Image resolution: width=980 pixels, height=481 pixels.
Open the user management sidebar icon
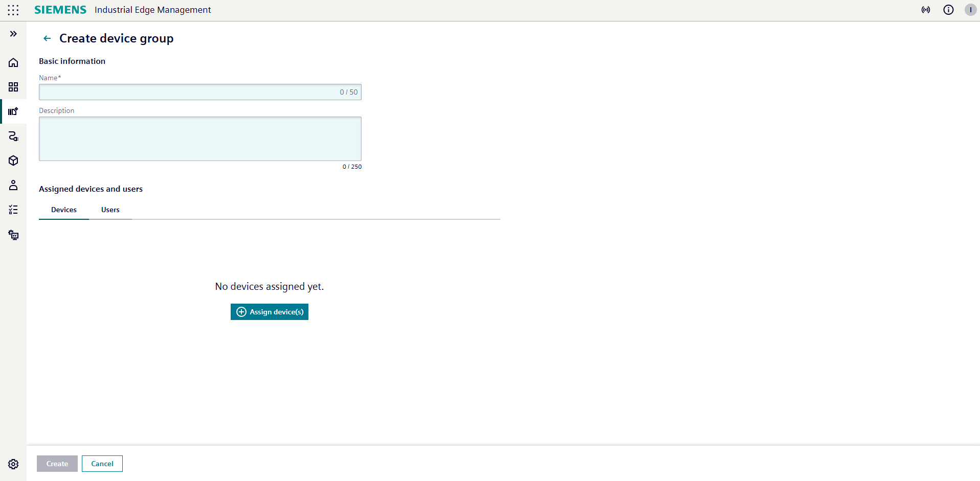tap(13, 185)
